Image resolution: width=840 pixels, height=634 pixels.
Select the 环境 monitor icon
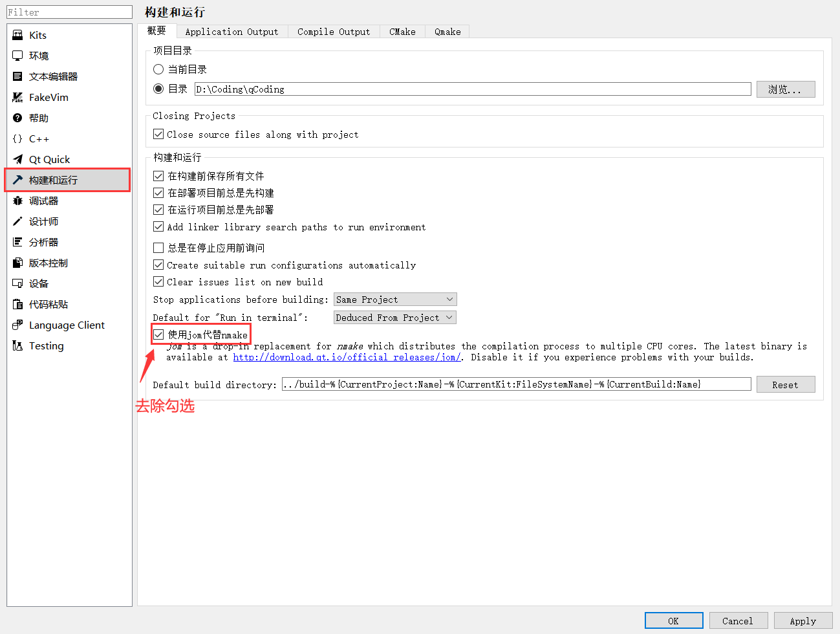(x=17, y=56)
